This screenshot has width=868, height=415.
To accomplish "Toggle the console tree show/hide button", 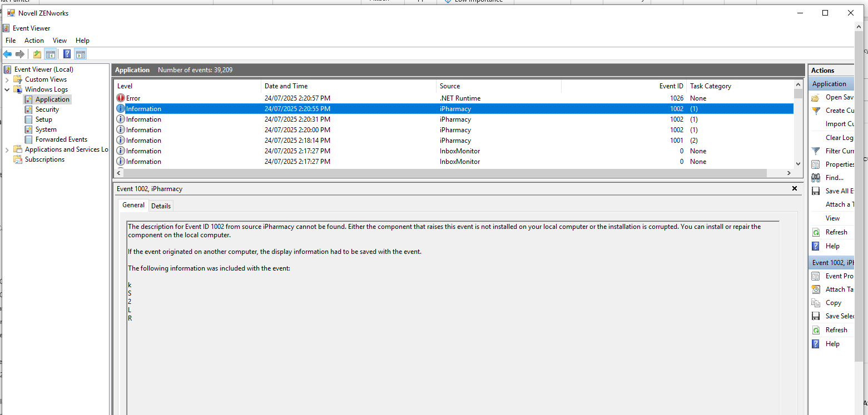I will coord(51,54).
